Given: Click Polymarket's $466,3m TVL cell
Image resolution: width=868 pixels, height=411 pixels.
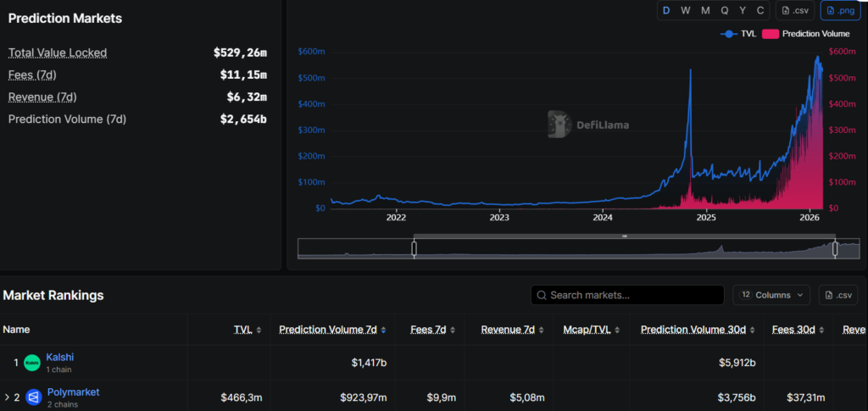Looking at the screenshot, I should (242, 397).
